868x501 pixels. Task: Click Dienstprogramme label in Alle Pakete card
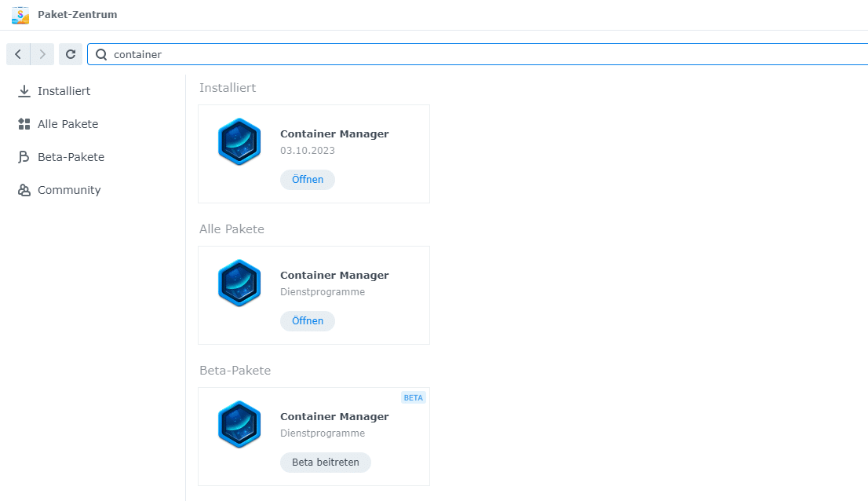(323, 292)
